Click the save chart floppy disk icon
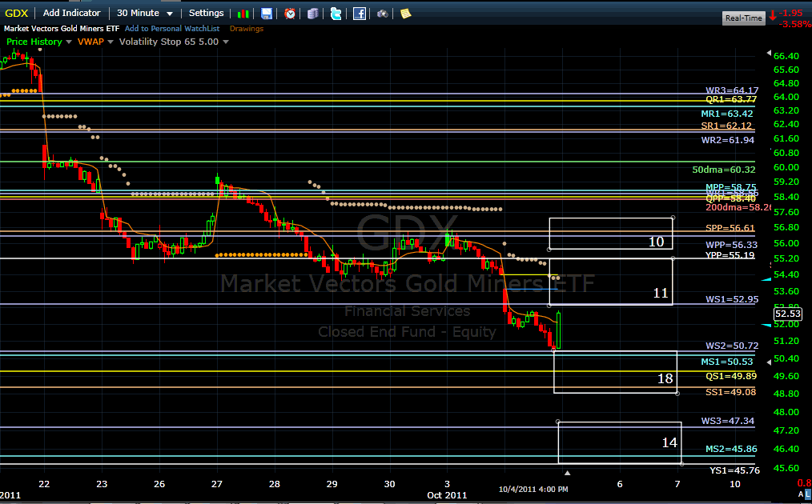 click(x=267, y=14)
